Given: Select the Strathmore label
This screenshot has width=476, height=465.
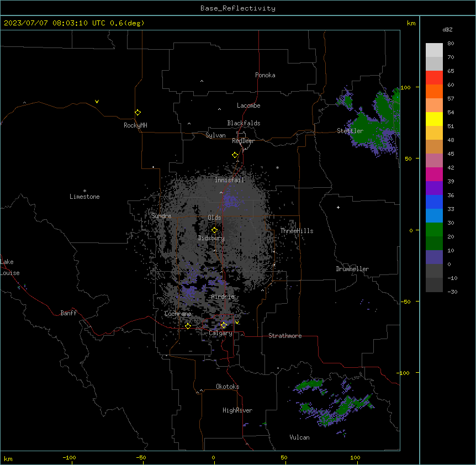Looking at the screenshot, I should pos(285,336).
